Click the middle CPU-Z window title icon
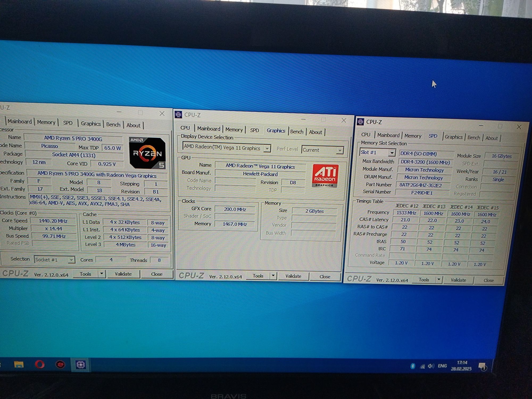532x399 pixels. pos(178,114)
